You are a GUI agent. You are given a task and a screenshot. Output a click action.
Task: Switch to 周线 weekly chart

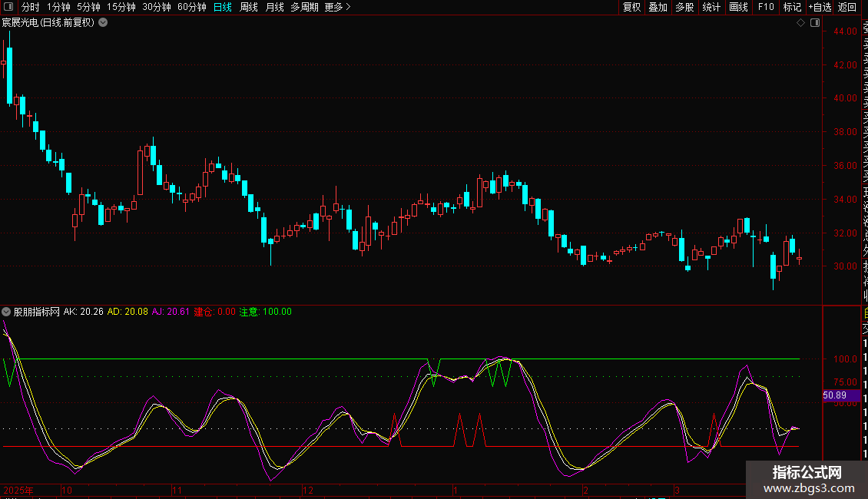249,7
